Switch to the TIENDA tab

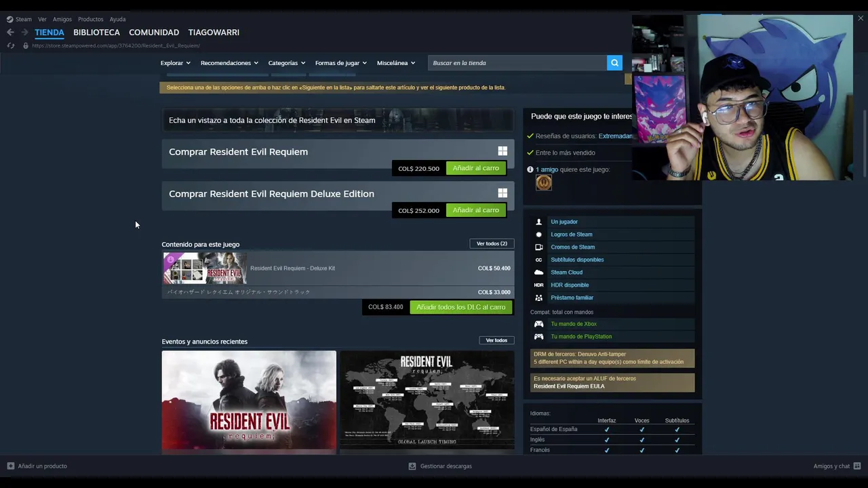point(50,32)
